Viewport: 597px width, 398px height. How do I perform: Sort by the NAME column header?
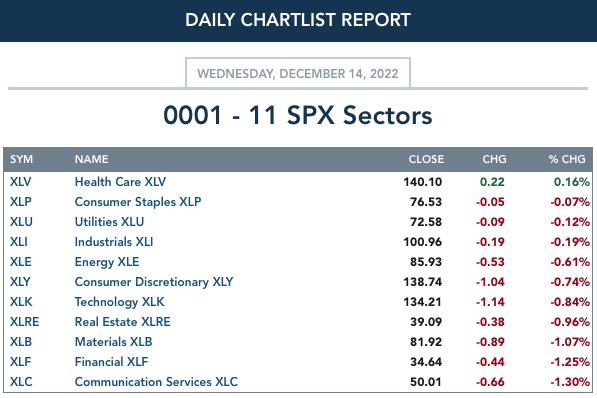[x=91, y=159]
